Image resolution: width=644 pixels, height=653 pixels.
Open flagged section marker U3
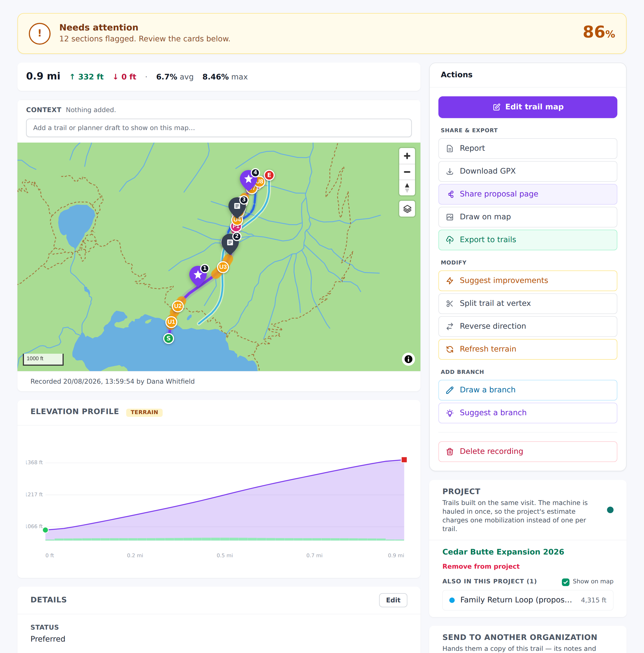coord(223,267)
